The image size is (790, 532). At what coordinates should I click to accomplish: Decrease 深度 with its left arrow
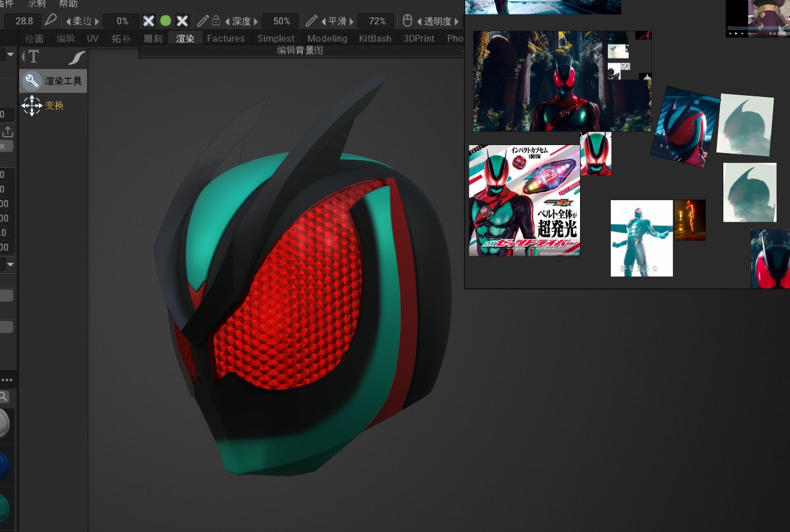pos(227,21)
